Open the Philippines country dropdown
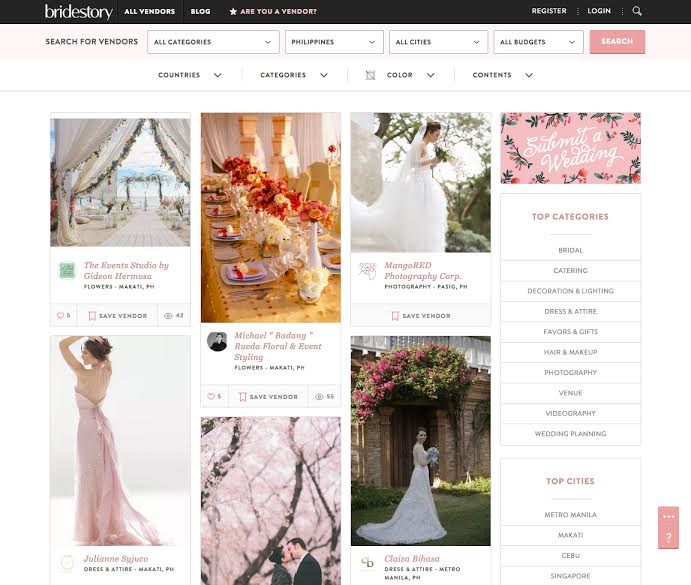This screenshot has height=585, width=691. pos(334,42)
